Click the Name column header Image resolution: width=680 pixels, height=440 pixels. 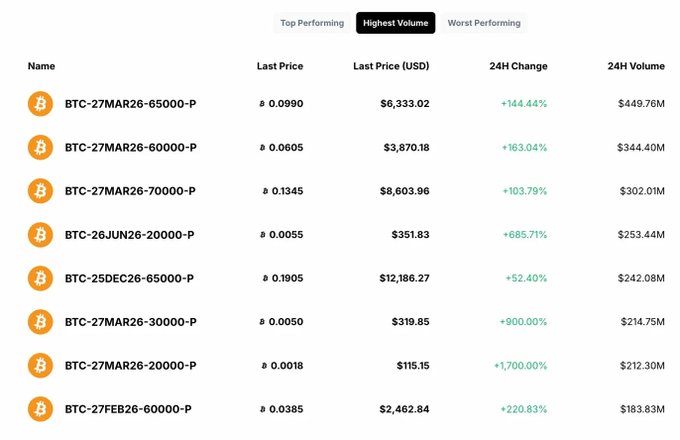[x=41, y=66]
